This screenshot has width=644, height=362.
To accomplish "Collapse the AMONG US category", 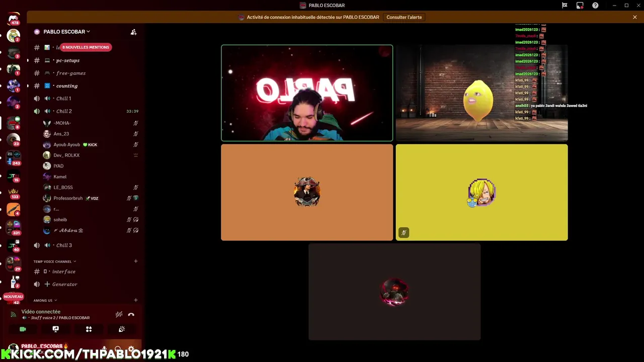I will pos(45,300).
